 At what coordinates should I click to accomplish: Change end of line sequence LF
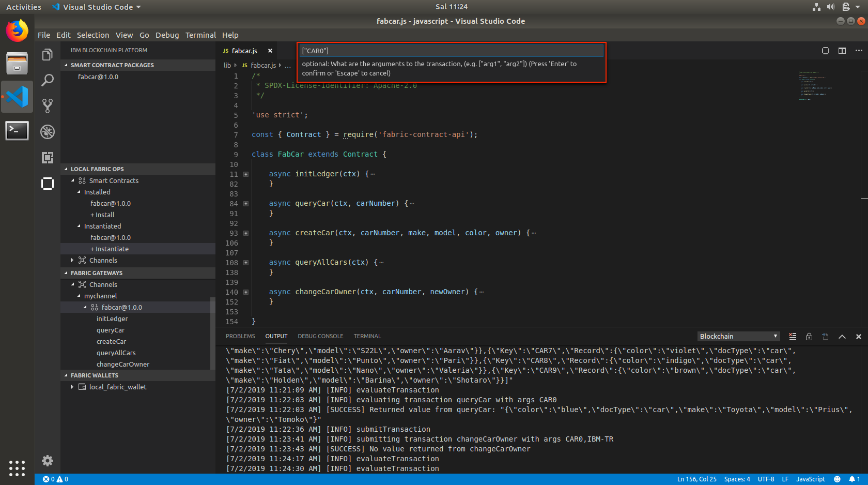point(785,479)
